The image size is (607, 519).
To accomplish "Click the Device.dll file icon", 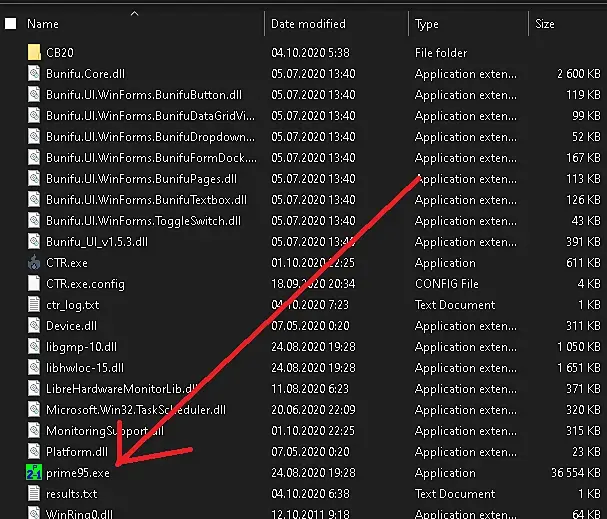I will coord(34,325).
